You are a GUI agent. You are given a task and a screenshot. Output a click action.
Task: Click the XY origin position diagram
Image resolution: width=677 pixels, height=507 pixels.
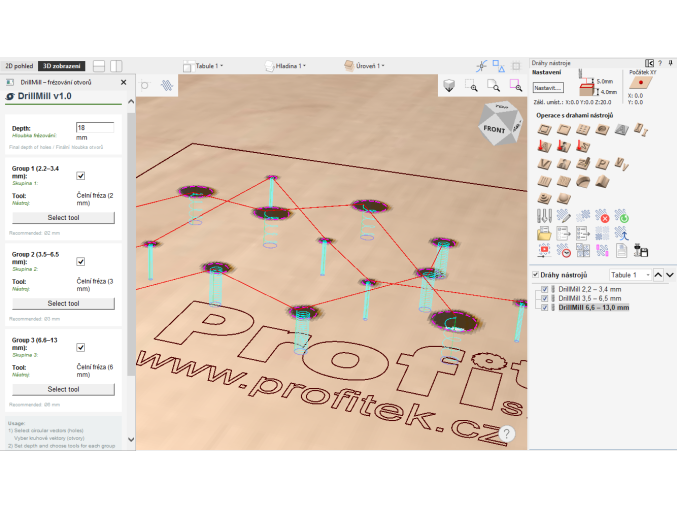point(640,83)
